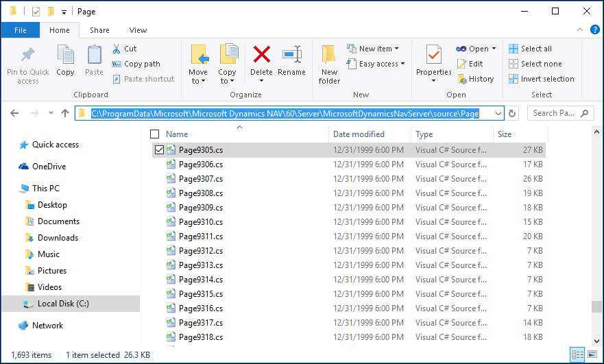Select the file Page9310.cs
Screen dimensions: 604x364
[200, 222]
